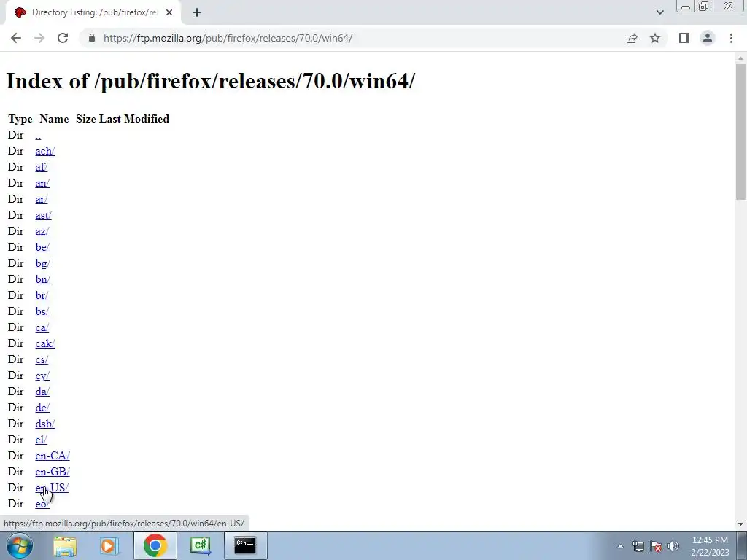
Task: View site information via lock icon
Action: pyautogui.click(x=92, y=38)
